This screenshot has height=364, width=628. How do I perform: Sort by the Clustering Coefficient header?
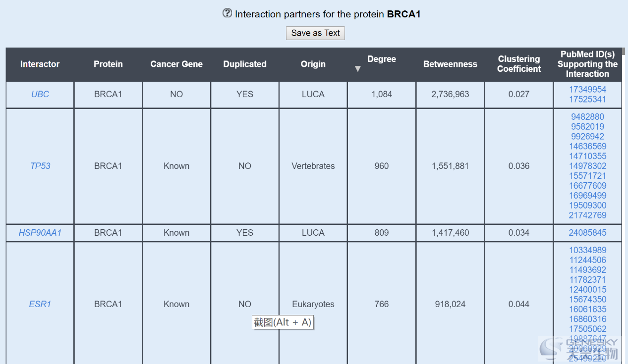519,64
